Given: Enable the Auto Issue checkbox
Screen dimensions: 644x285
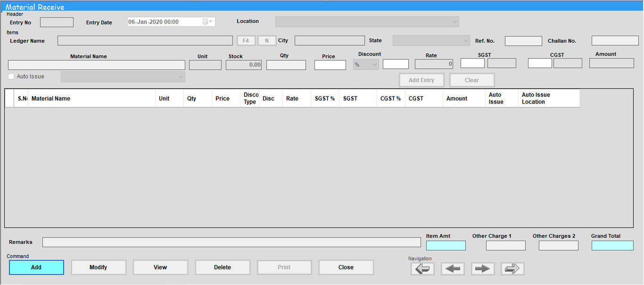Looking at the screenshot, I should click(x=11, y=76).
